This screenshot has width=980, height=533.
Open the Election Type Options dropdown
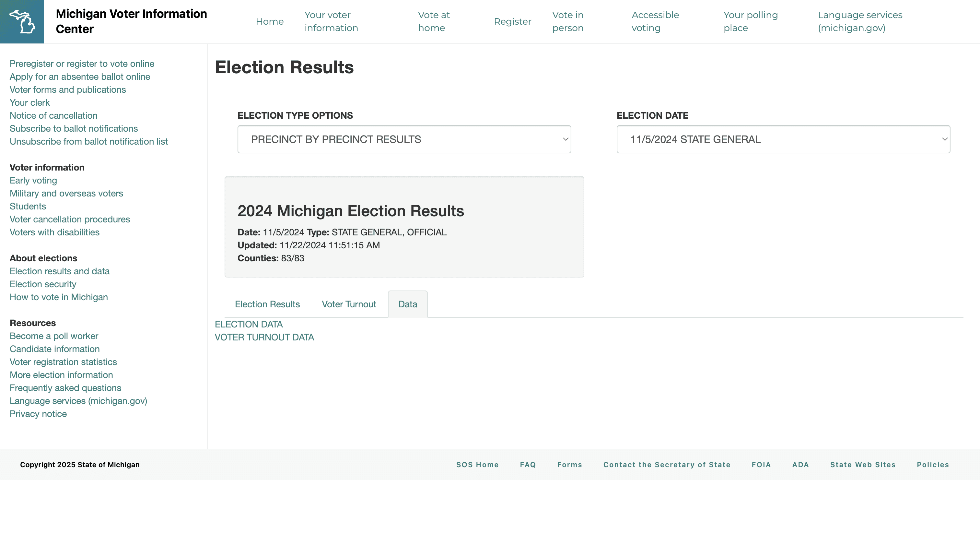point(404,139)
